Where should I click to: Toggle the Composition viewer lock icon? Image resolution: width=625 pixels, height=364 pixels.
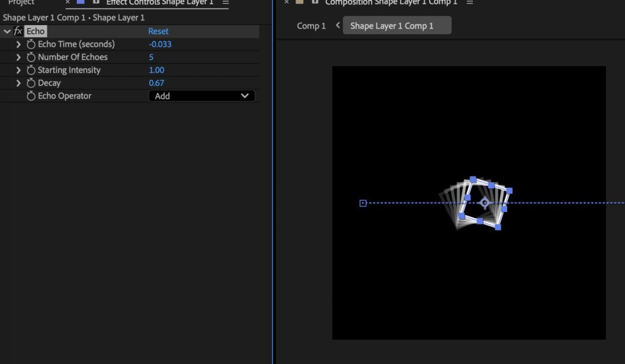[x=315, y=2]
